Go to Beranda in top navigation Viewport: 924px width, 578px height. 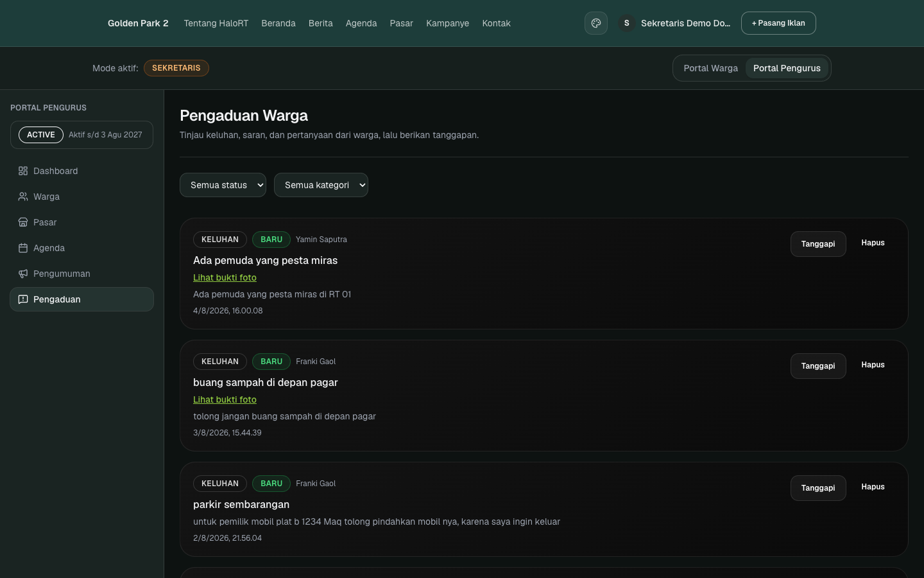(x=278, y=23)
